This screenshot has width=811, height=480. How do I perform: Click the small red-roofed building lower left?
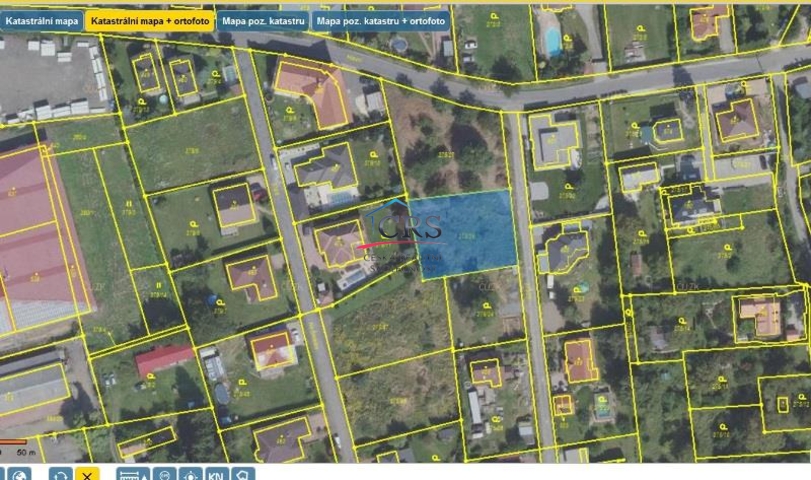(163, 357)
